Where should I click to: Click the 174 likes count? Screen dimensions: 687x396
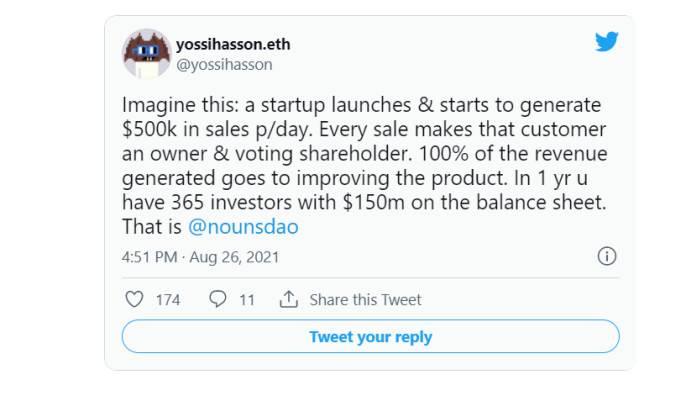168,300
